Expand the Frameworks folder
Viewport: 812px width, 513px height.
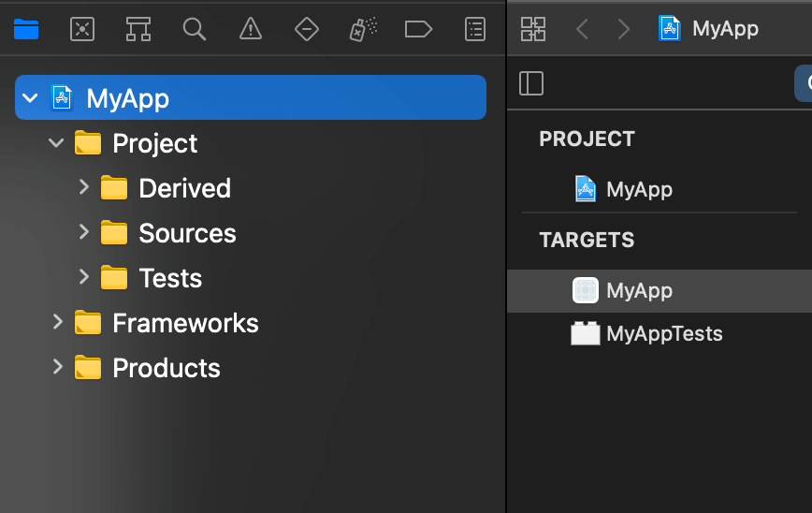click(57, 322)
